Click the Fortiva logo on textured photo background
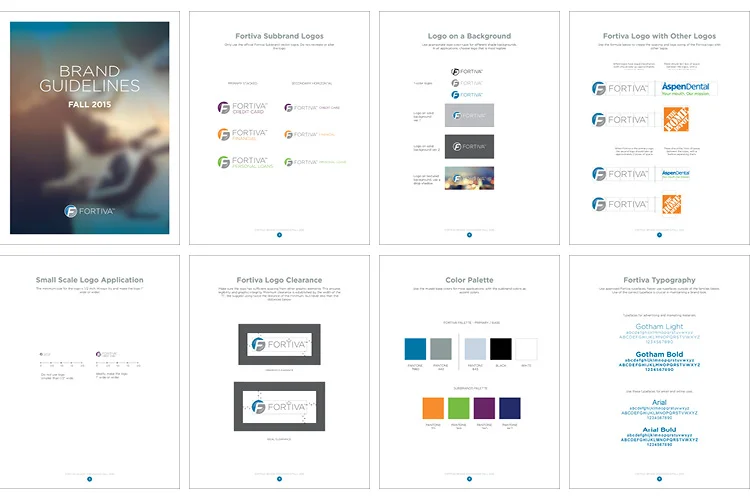This screenshot has height=500, width=750. click(x=469, y=178)
